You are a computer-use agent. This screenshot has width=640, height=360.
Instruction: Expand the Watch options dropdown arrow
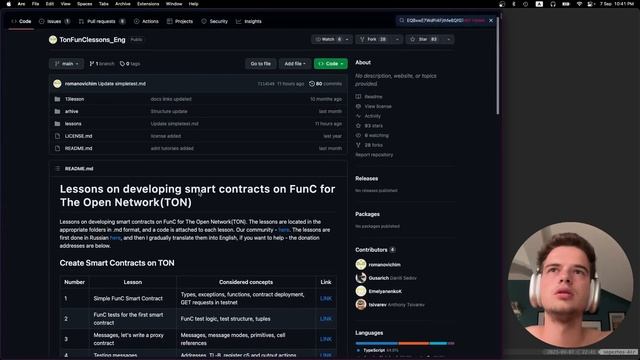[x=347, y=39]
